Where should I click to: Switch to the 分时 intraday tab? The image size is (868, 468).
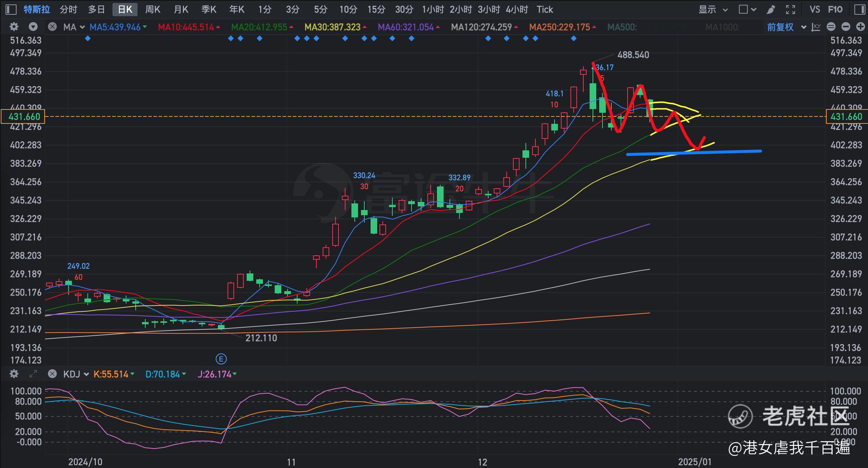click(69, 10)
